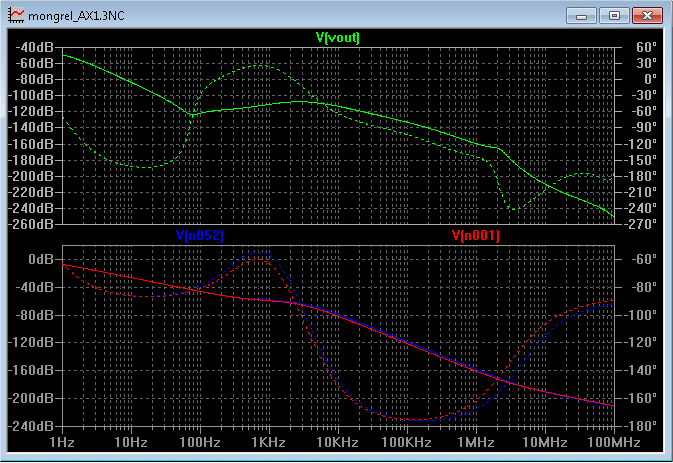Viewport: 673px width, 463px height.
Task: Click the -260dB label on upper pane
Action: tap(31, 224)
